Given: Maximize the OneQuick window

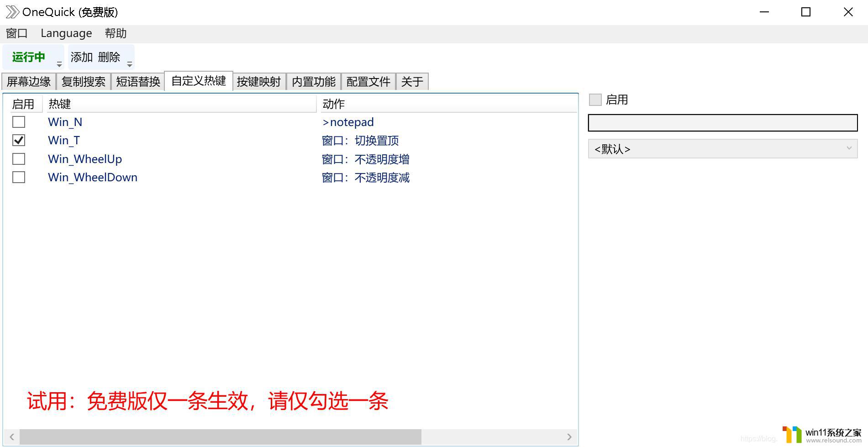Looking at the screenshot, I should [x=806, y=12].
